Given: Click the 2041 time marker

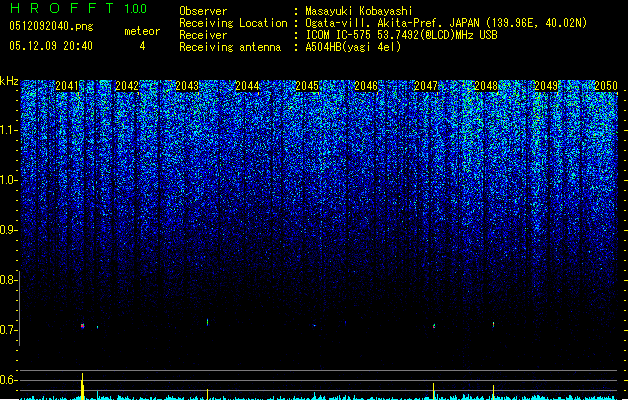Looking at the screenshot, I should (67, 86).
